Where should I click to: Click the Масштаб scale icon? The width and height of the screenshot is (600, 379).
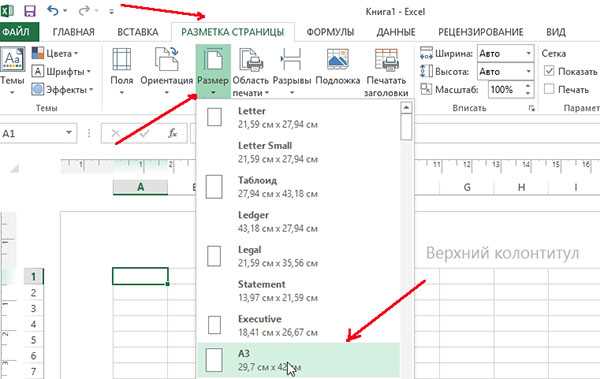(426, 89)
